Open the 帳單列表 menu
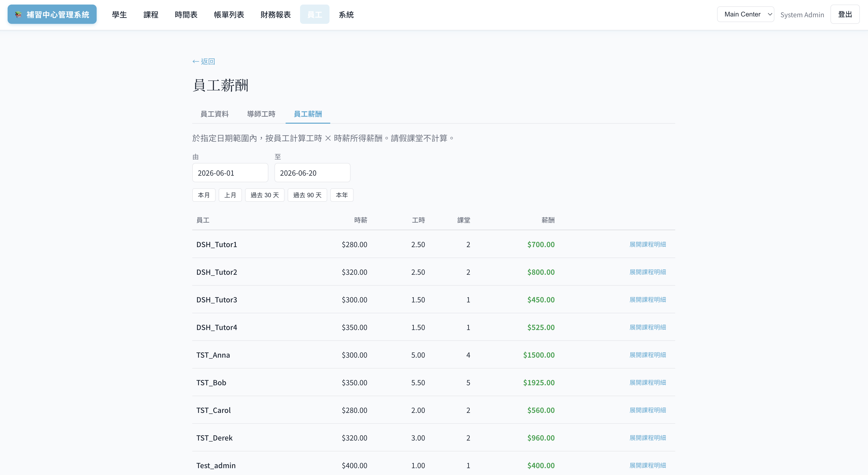Viewport: 868px width, 475px height. pyautogui.click(x=229, y=14)
